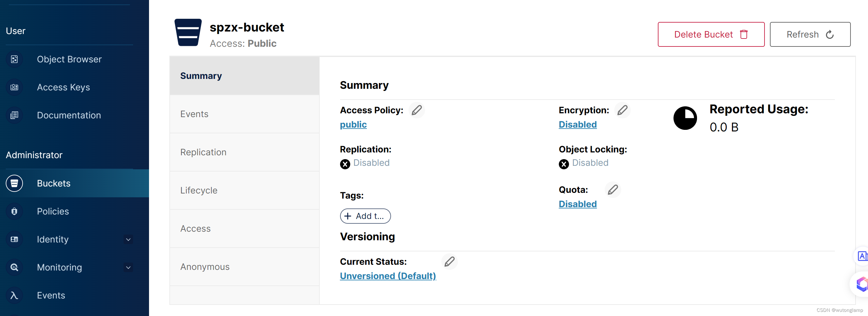
Task: Click the Reported Usage pie chart
Action: click(685, 118)
